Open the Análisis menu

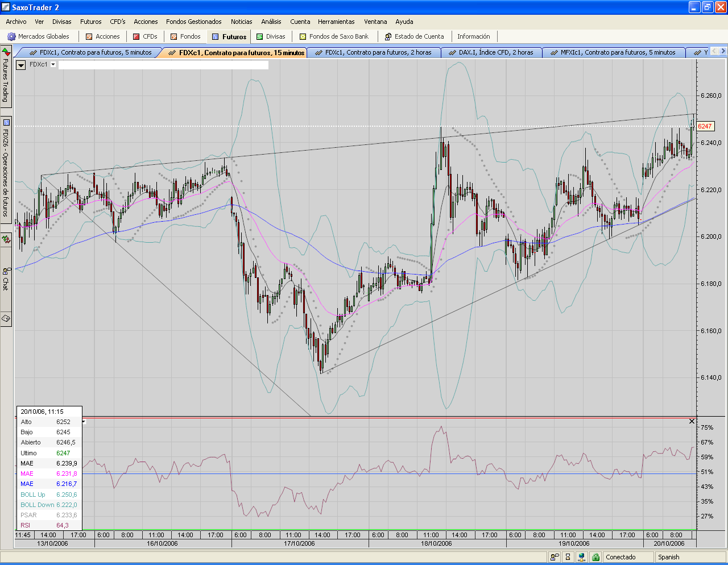tap(271, 22)
